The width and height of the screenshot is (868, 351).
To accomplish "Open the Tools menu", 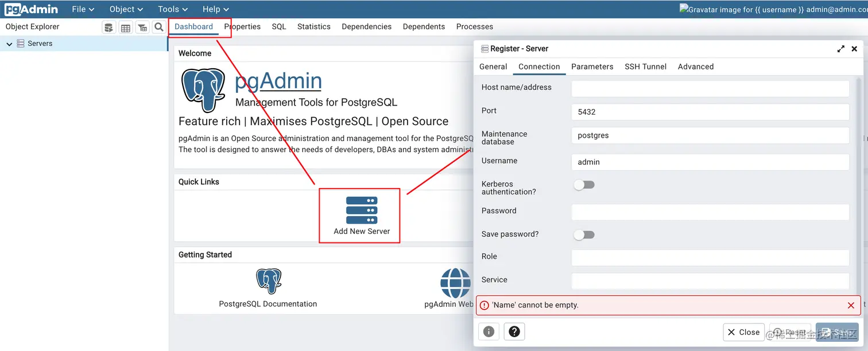I will click(x=173, y=9).
